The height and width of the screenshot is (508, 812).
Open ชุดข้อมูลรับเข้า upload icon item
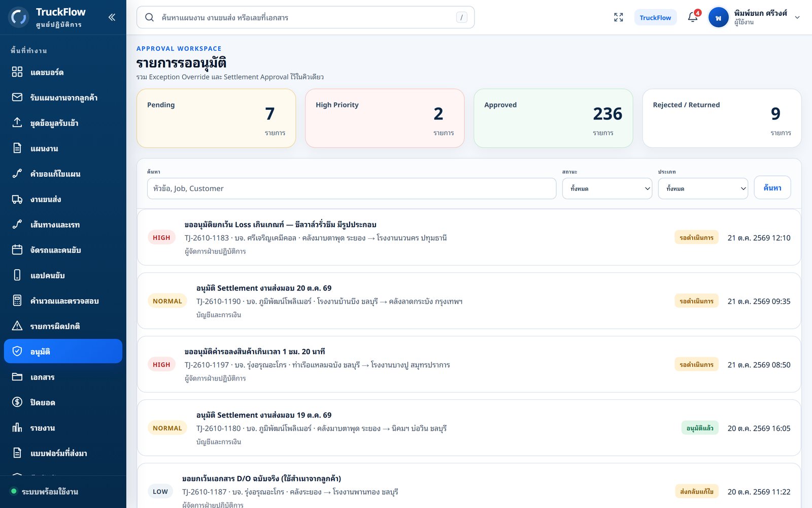(x=63, y=123)
